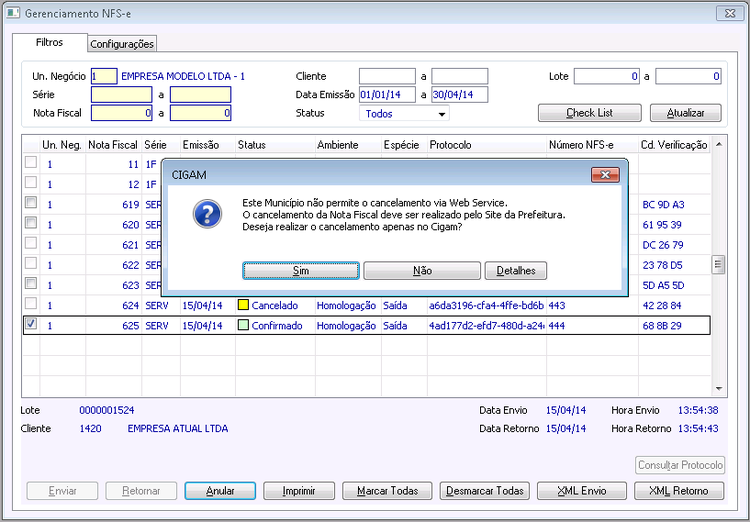Click the second Série input field
The image size is (750, 522).
[200, 95]
